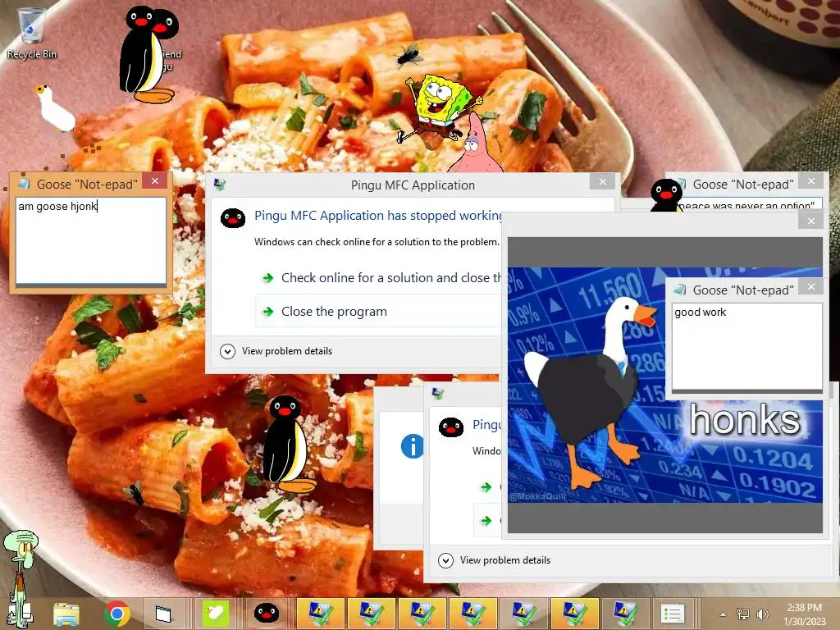Open the checklist icon on the taskbar
This screenshot has height=630, width=840.
pos(672,614)
